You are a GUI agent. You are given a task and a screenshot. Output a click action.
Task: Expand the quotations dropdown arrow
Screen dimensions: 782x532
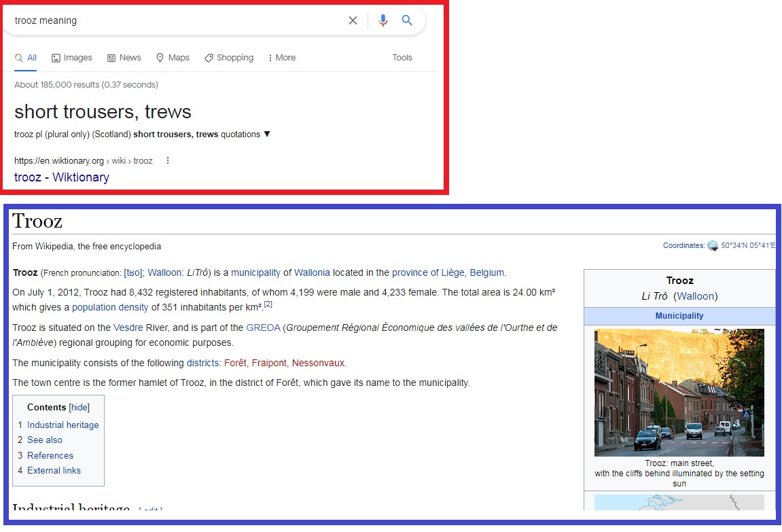[x=267, y=134]
